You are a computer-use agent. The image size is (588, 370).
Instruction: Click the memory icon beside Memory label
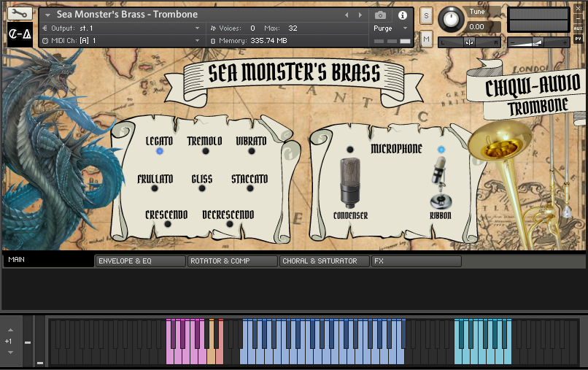[213, 41]
